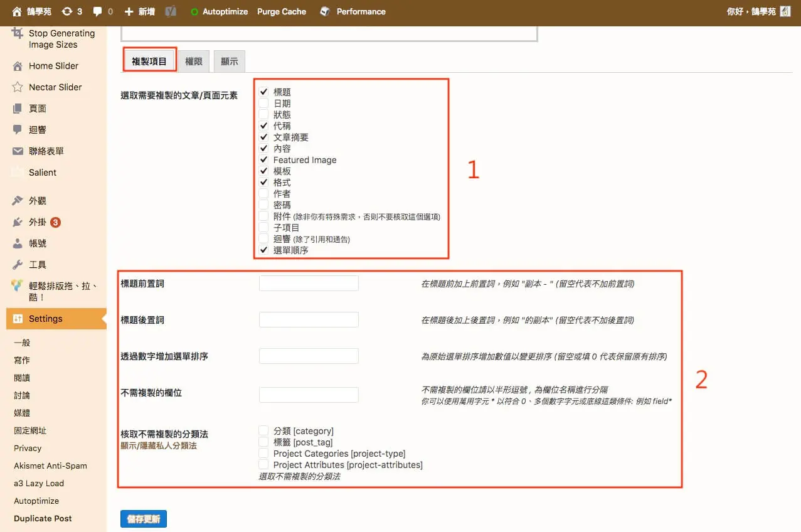Screen dimensions: 801x532
Task: Uncheck the 文章摘要 checkbox
Action: [x=263, y=137]
